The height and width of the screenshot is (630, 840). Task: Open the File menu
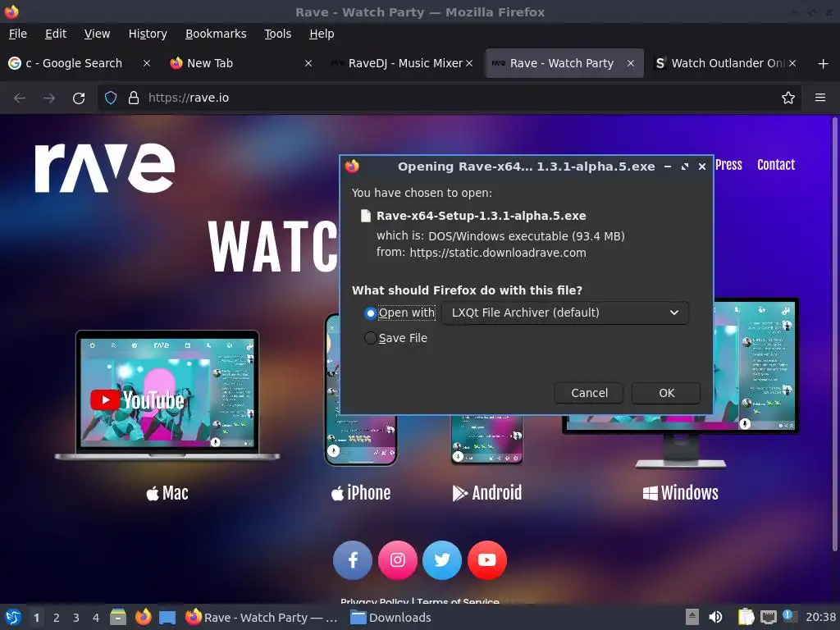pyautogui.click(x=18, y=34)
